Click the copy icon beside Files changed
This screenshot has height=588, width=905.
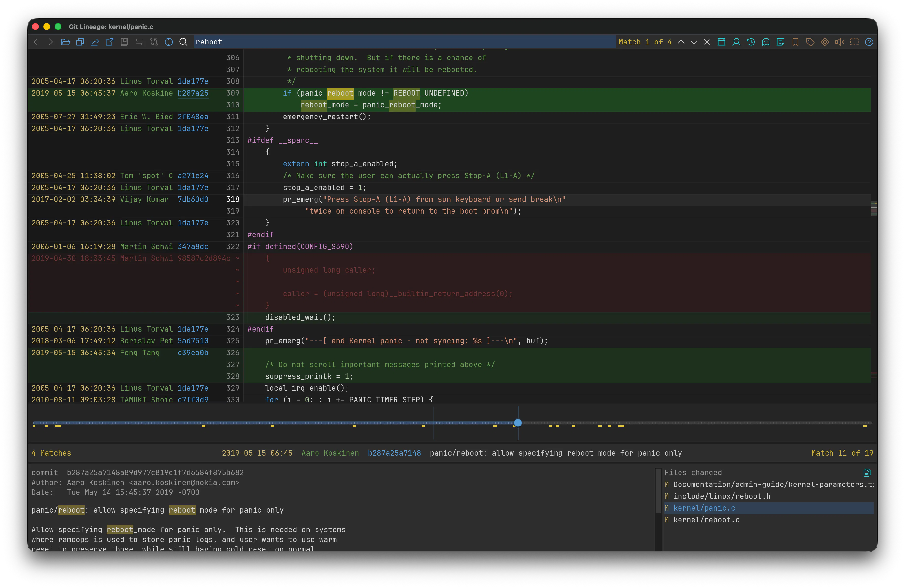point(867,472)
